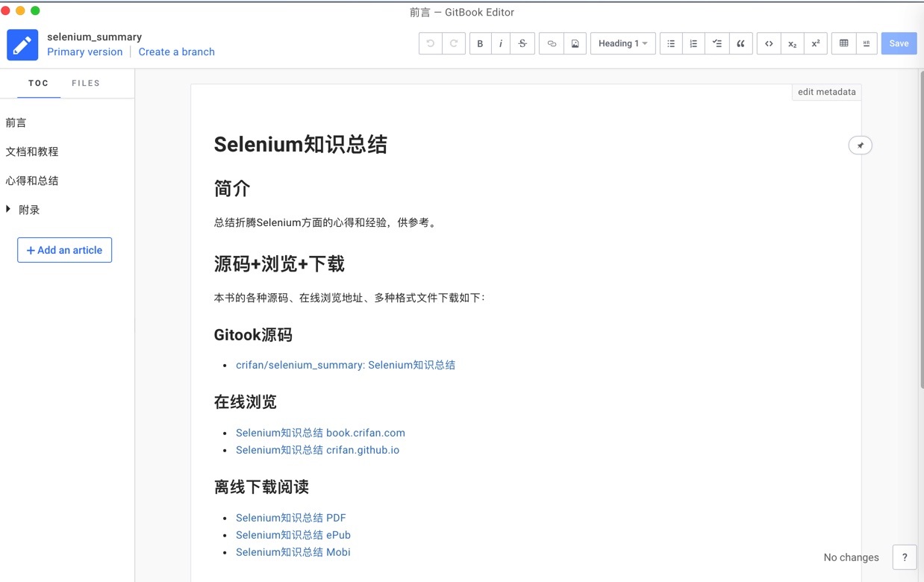Open the help question mark button
This screenshot has height=582, width=924.
point(905,557)
